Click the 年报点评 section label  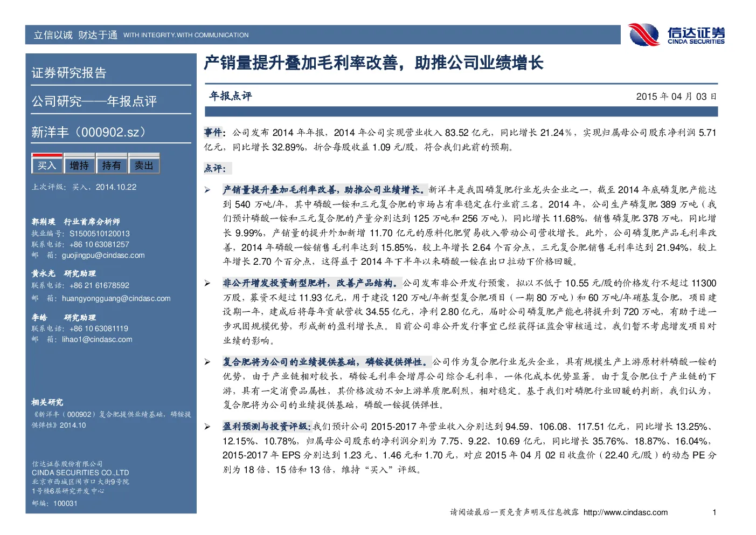[x=230, y=96]
